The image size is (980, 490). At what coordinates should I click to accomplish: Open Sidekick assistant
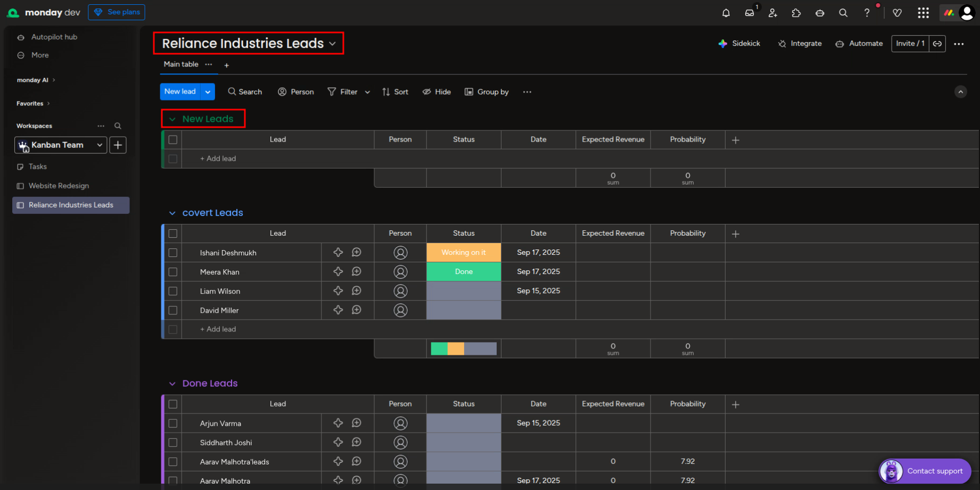pyautogui.click(x=739, y=44)
